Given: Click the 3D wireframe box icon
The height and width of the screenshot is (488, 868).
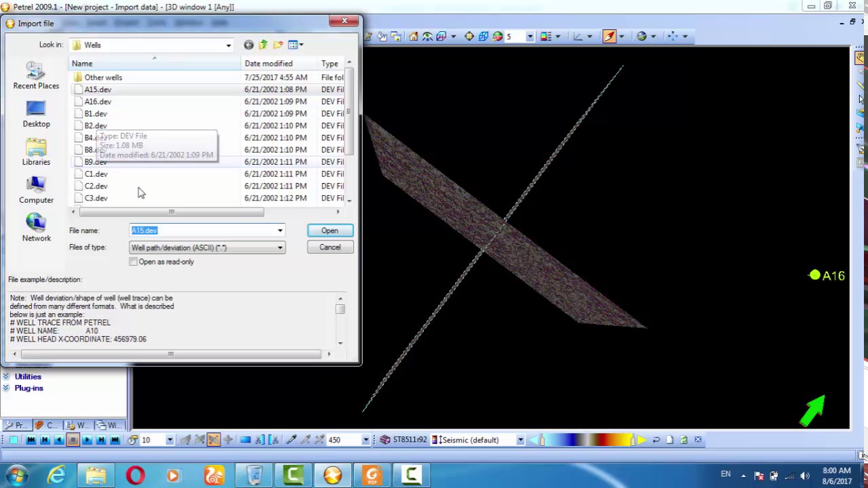Looking at the screenshot, I should coord(441,37).
